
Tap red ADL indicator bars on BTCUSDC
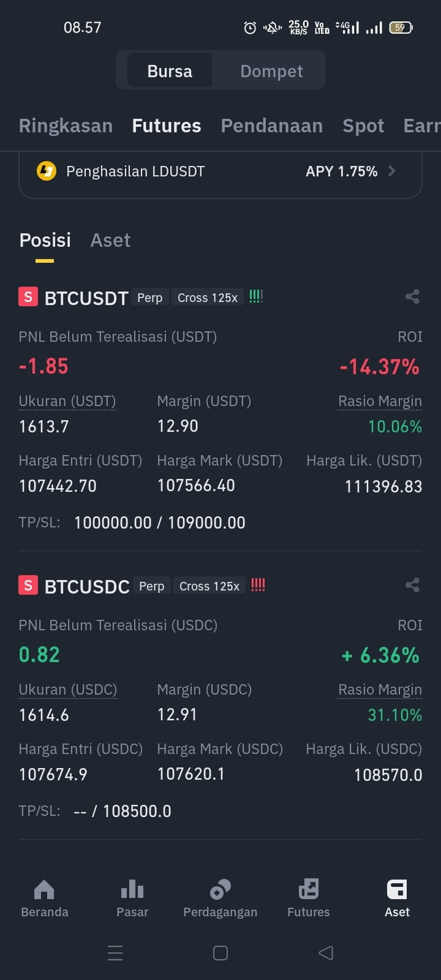(x=258, y=586)
